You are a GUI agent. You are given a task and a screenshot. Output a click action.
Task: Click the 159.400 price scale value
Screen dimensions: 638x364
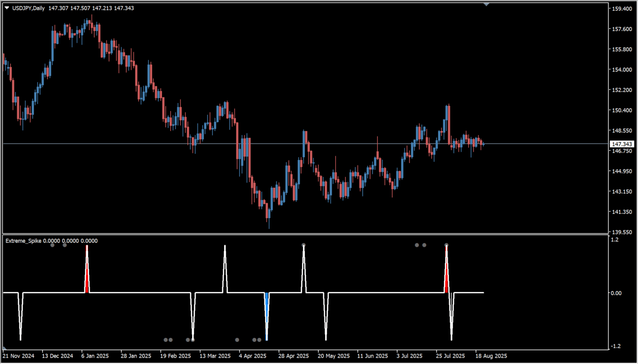click(622, 9)
